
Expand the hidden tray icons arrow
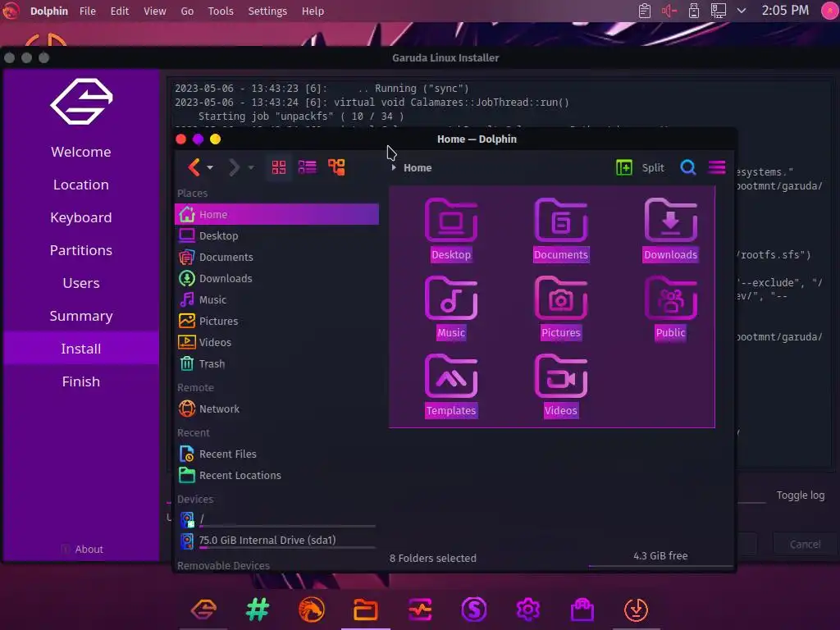742,11
